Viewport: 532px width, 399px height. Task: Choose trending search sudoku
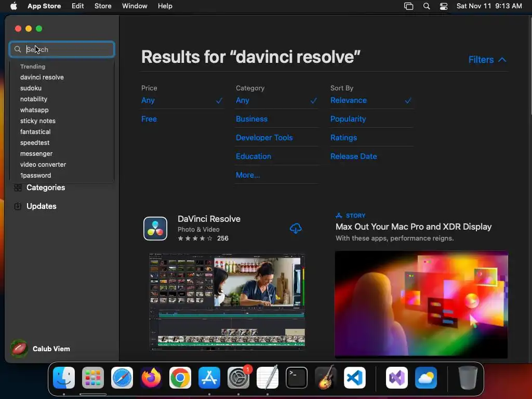[x=31, y=88]
